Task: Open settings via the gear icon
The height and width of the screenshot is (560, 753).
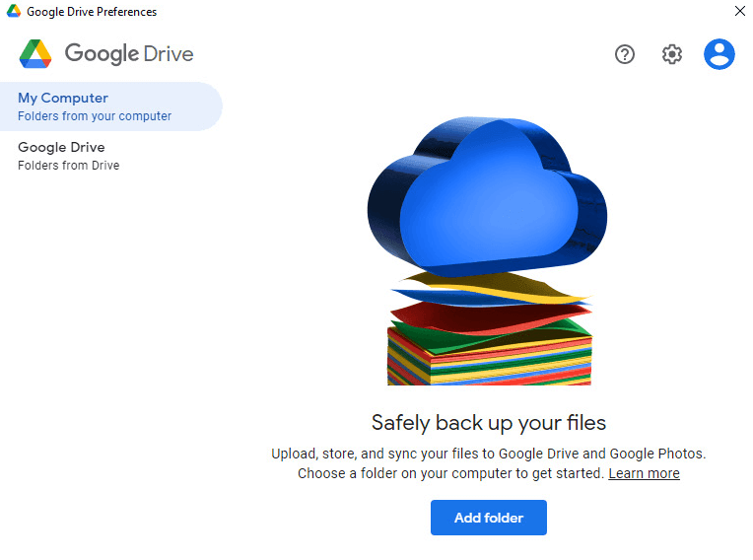Action: [x=672, y=54]
